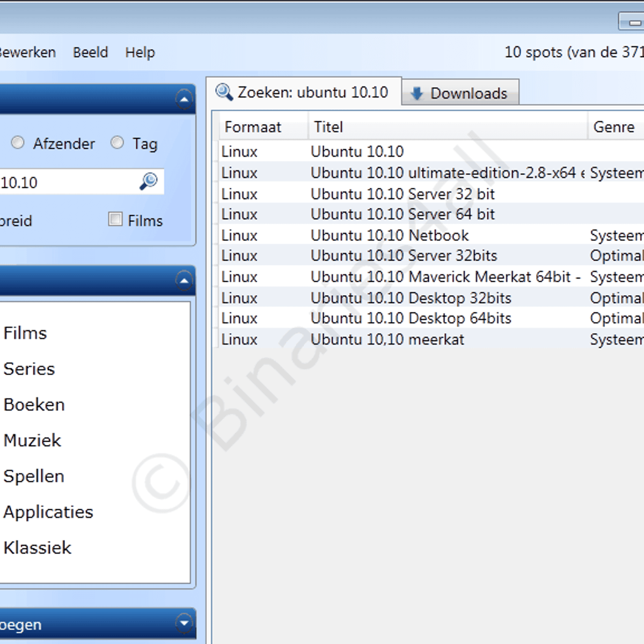Click the blue download arrow icon
This screenshot has height=644, width=644.
(x=416, y=93)
